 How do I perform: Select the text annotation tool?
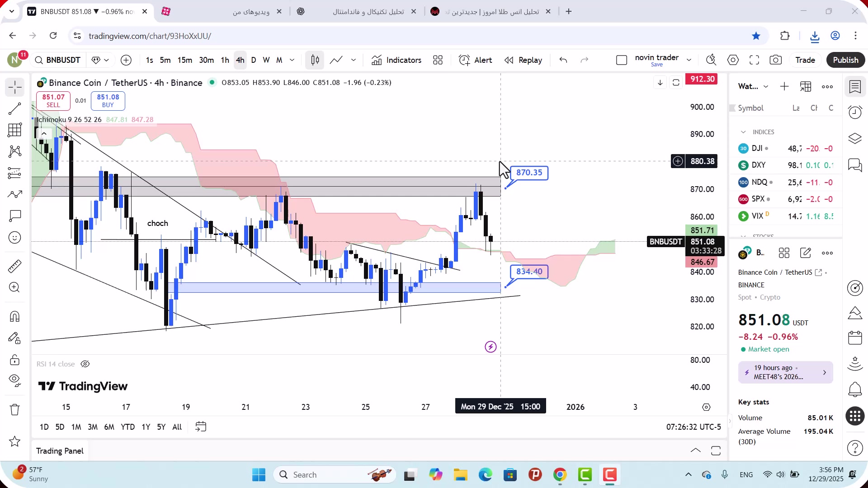pyautogui.click(x=15, y=216)
